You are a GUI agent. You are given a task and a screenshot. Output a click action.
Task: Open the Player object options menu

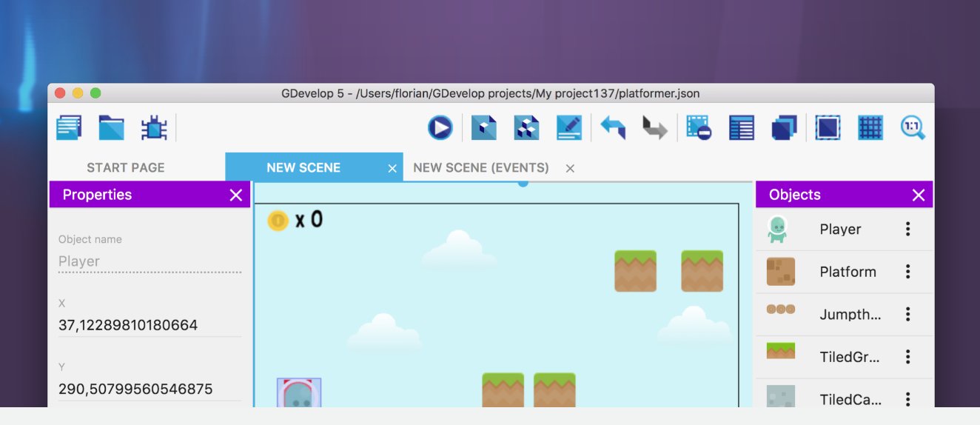907,230
